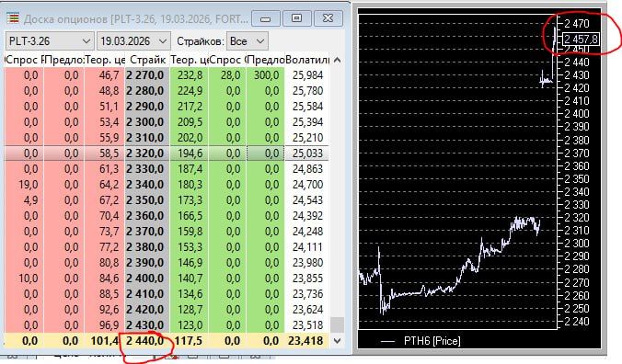The image size is (622, 364).
Task: Click the call-side Теор. цена header after Страйк
Action: click(x=189, y=60)
